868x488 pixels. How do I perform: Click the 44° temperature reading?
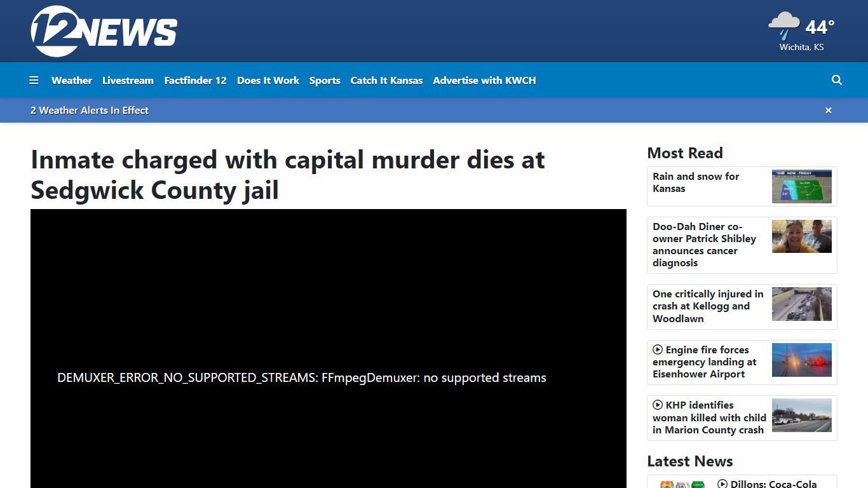pos(820,27)
